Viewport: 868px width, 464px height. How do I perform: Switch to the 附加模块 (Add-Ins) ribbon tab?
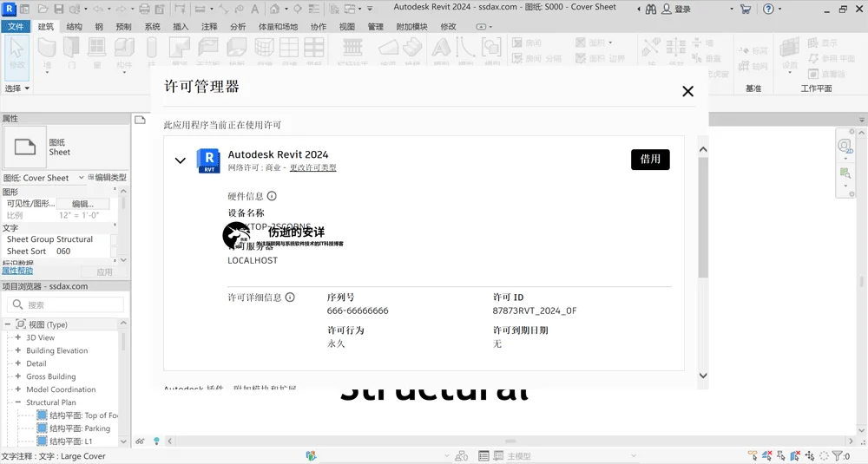tap(411, 27)
